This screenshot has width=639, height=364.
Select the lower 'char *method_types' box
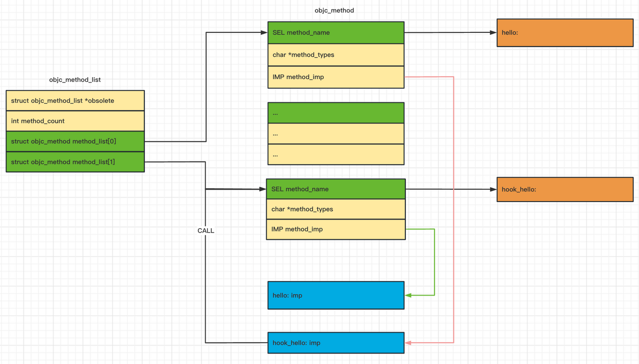(336, 209)
